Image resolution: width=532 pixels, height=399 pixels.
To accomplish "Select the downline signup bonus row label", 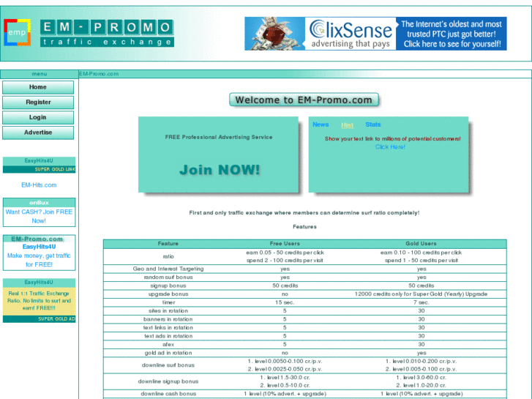I will coord(168,381).
